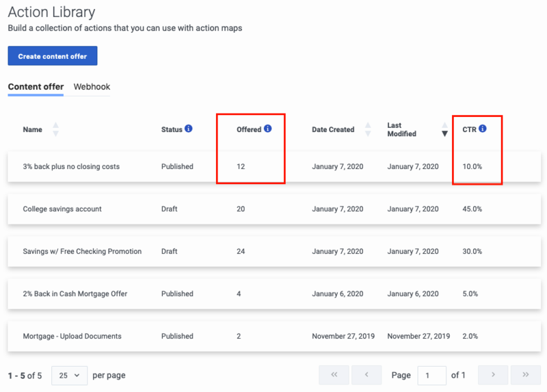Click the page number input field
The image size is (547, 392).
pyautogui.click(x=432, y=376)
